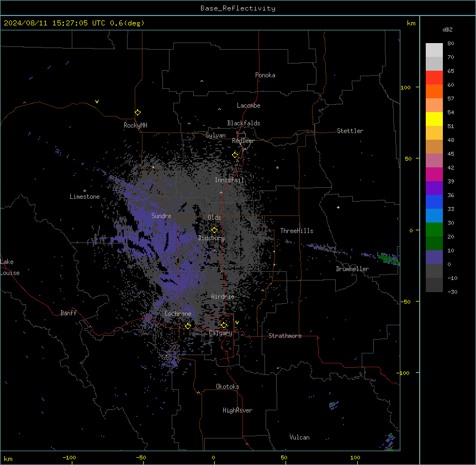The height and width of the screenshot is (465, 476).
Task: Click the Olds map label
Action: click(x=214, y=218)
